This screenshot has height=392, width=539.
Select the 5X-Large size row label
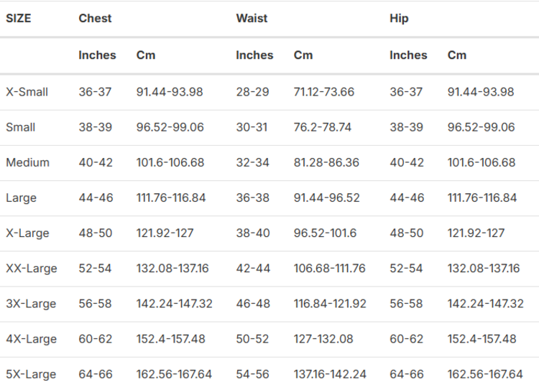[31, 374]
